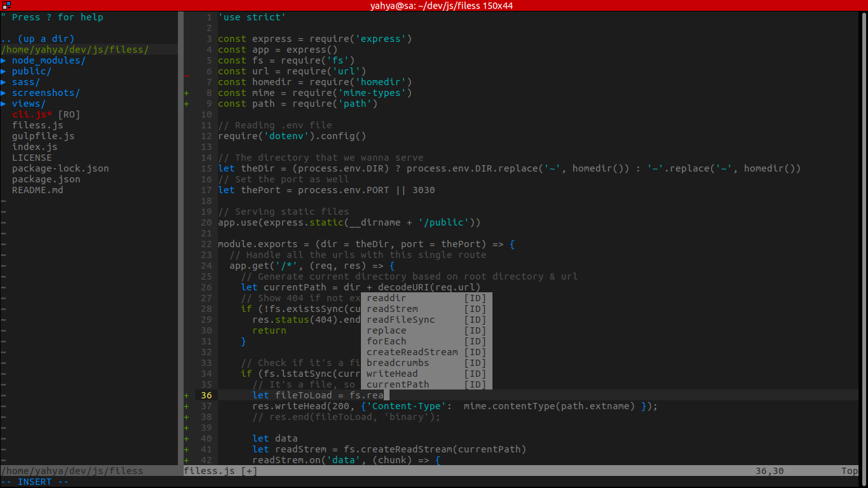This screenshot has width=868, height=488.
Task: Click the 'Reading .env file' comment
Action: tap(275, 125)
